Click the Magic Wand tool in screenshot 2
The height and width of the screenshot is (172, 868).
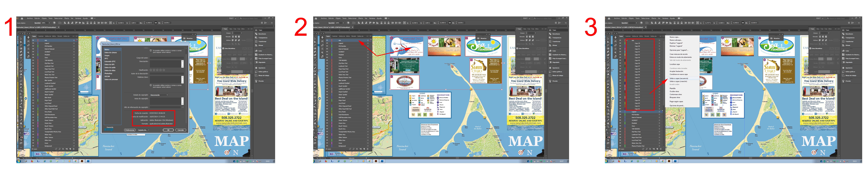click(x=315, y=45)
